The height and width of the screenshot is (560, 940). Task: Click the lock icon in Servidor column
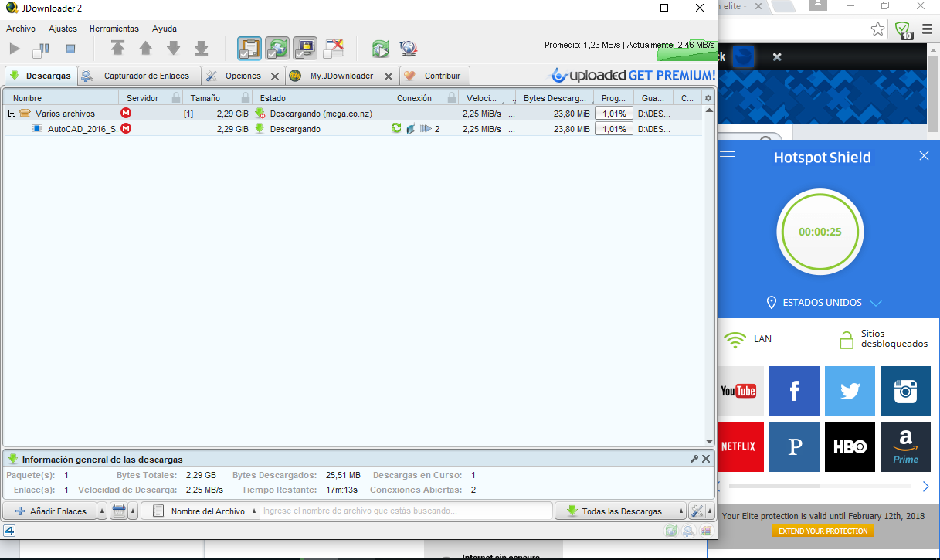click(176, 98)
